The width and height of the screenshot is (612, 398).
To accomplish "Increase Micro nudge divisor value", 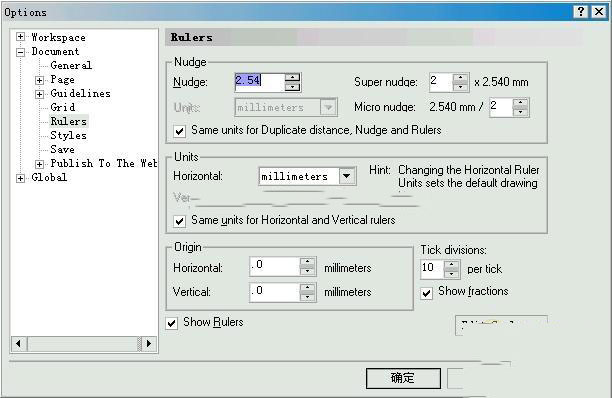I will click(x=520, y=103).
